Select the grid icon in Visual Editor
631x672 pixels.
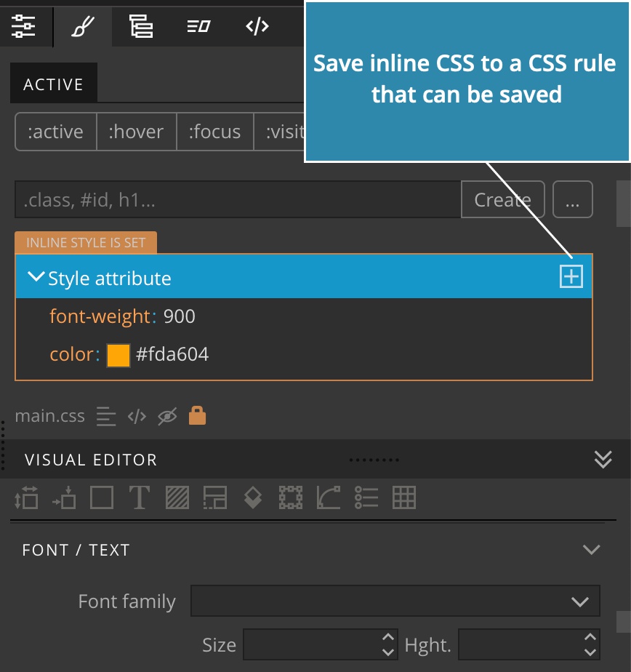click(404, 497)
